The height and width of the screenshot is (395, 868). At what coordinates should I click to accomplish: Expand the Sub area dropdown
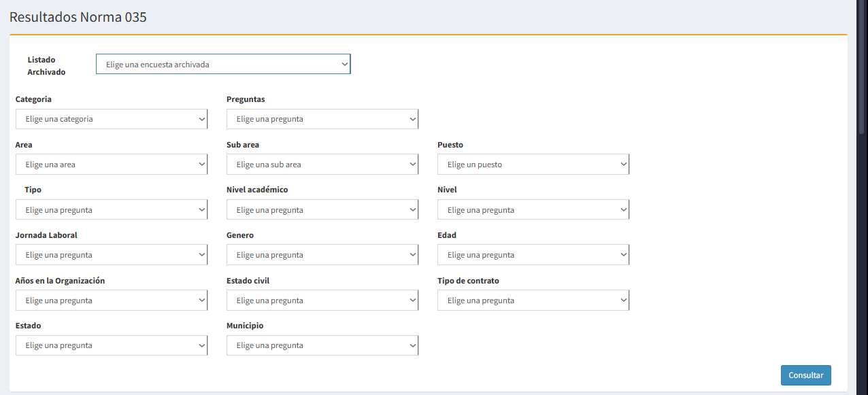[322, 165]
